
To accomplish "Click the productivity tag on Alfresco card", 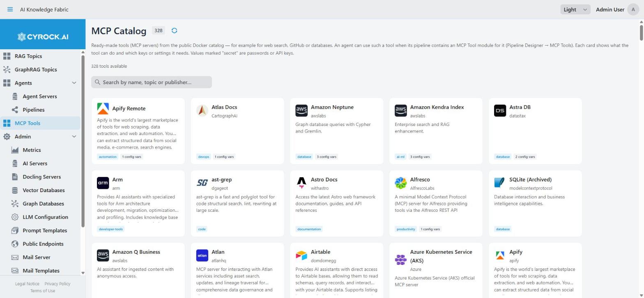I will click(406, 229).
